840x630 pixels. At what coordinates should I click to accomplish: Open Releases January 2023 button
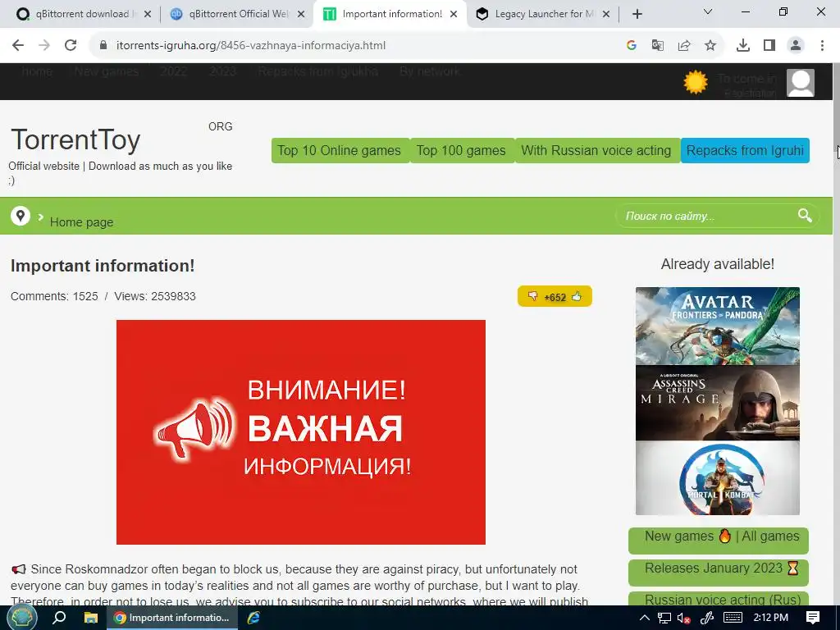click(719, 572)
